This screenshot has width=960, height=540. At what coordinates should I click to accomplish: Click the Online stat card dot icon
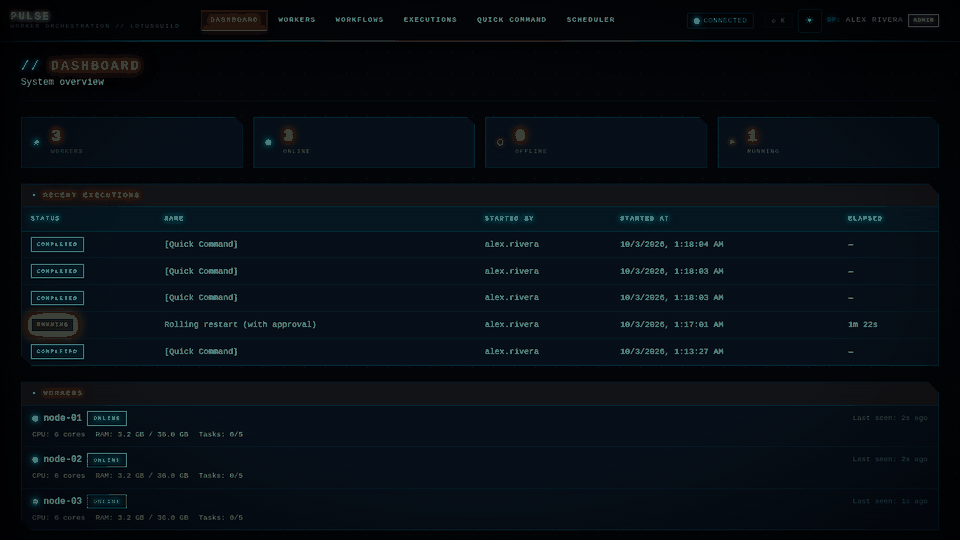tap(268, 142)
